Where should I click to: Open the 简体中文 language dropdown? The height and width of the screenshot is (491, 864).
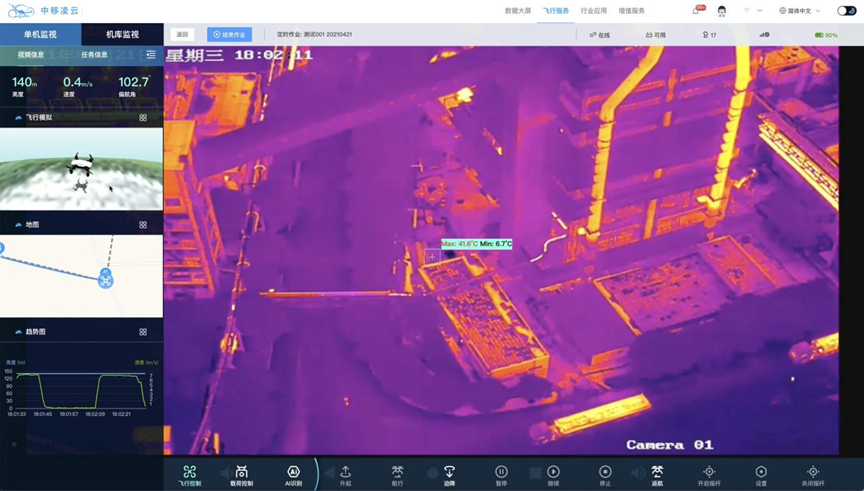click(x=800, y=11)
